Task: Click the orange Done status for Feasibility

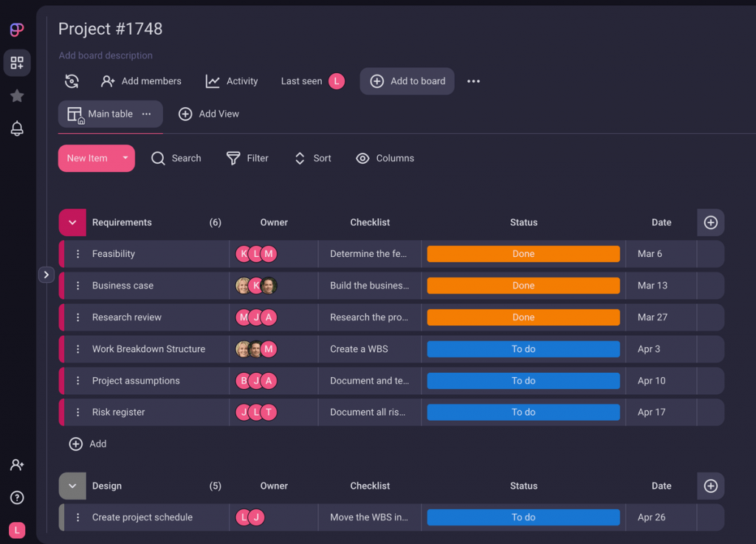Action: pos(523,253)
